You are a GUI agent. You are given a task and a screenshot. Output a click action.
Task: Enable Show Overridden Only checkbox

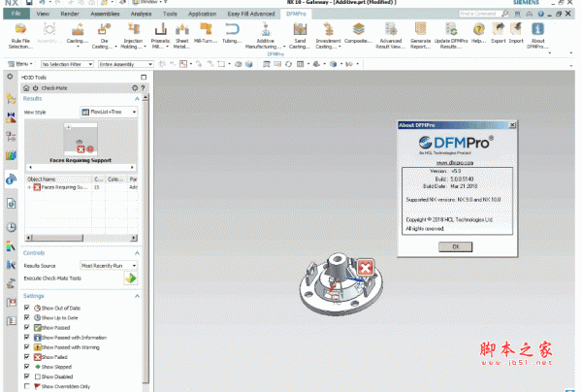27,386
